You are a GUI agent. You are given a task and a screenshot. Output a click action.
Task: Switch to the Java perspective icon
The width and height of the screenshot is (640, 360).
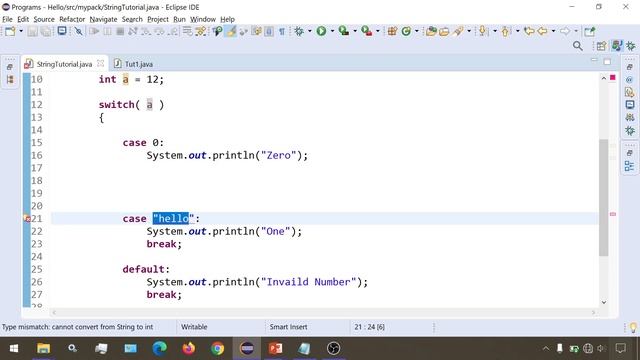click(x=617, y=46)
